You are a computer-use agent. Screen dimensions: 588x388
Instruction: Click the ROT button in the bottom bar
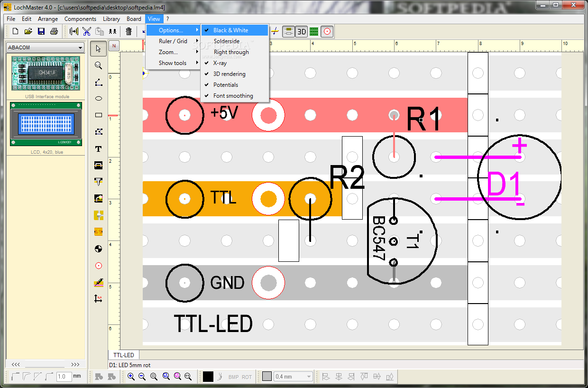[247, 377]
